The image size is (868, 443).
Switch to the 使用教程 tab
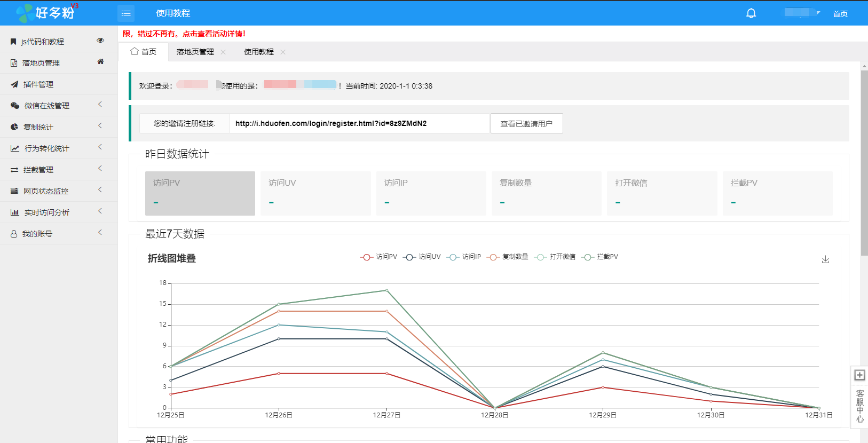pos(258,52)
